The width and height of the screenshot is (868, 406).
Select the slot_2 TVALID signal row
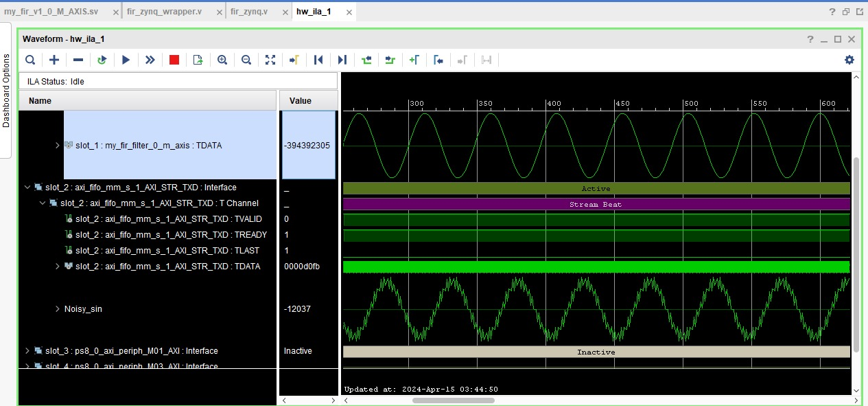tap(168, 219)
